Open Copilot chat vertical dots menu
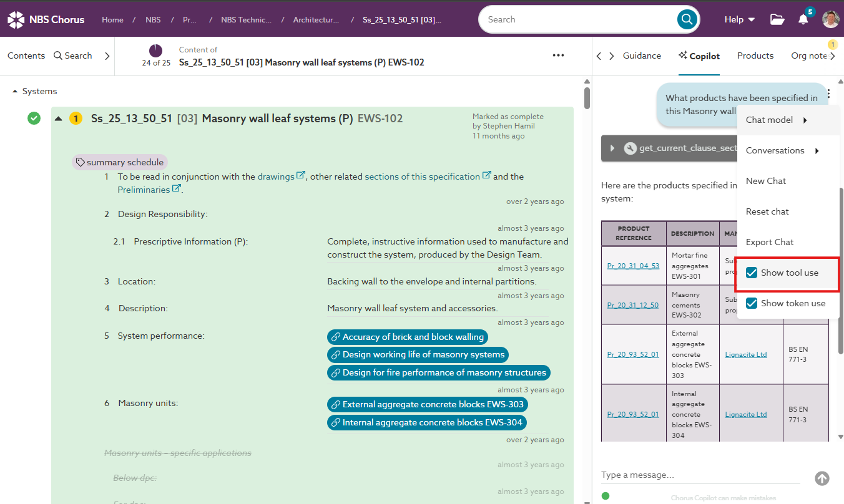The height and width of the screenshot is (504, 844). coord(828,94)
